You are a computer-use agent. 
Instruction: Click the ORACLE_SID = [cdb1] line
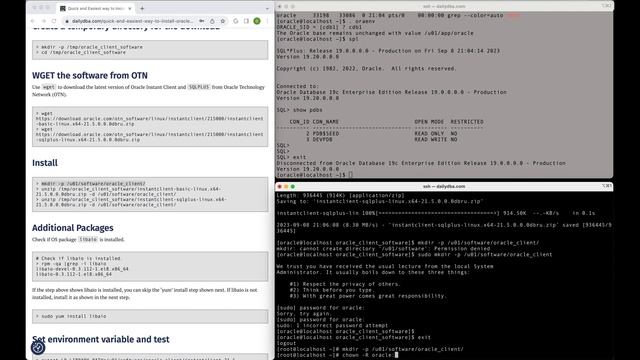tap(319, 27)
